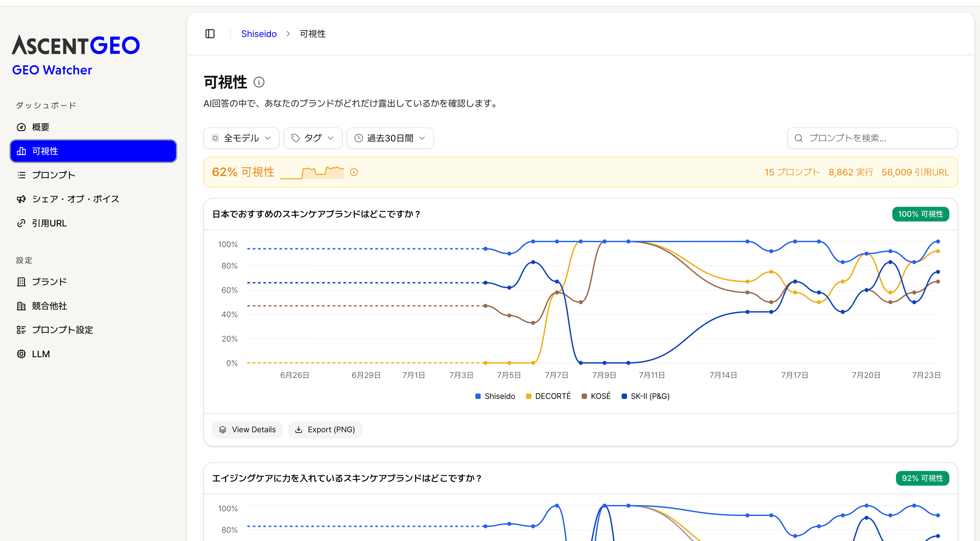980x541 pixels.
Task: Click 可視性 breadcrumb text
Action: click(312, 34)
